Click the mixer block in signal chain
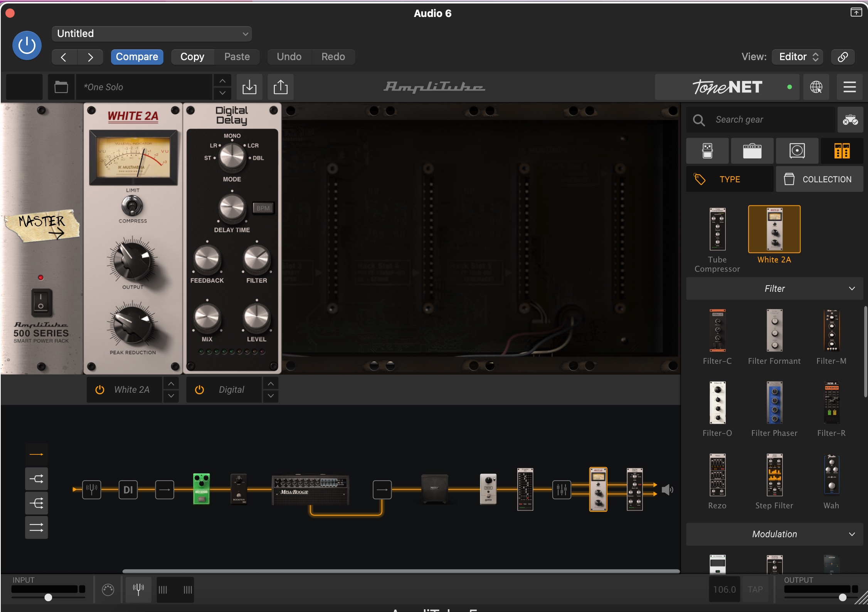Image resolution: width=868 pixels, height=612 pixels. click(x=562, y=489)
